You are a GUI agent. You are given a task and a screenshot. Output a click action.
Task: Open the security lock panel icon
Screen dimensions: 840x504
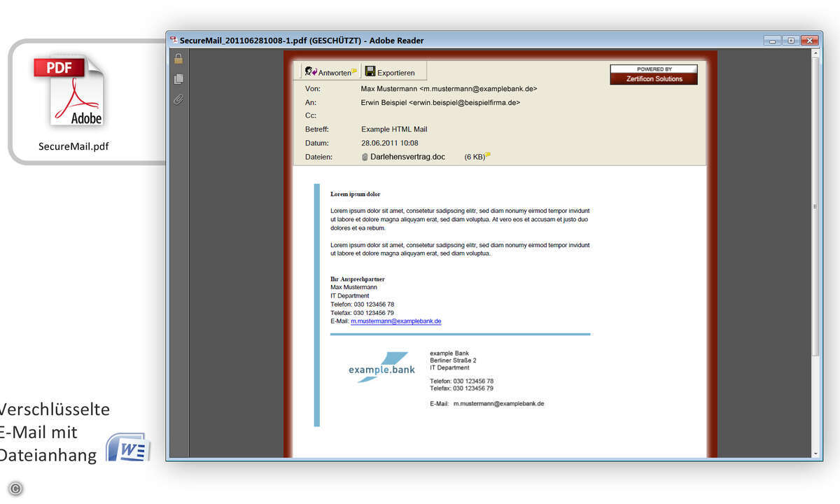[x=178, y=59]
